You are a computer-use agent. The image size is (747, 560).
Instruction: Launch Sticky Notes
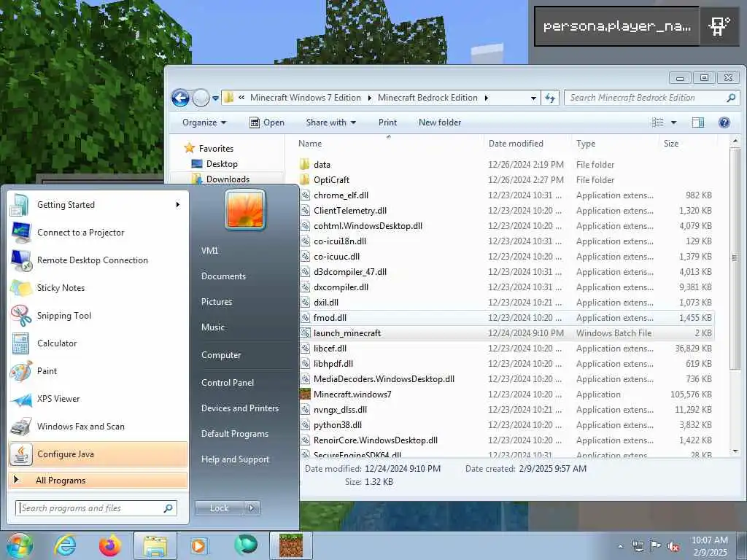tap(98, 287)
